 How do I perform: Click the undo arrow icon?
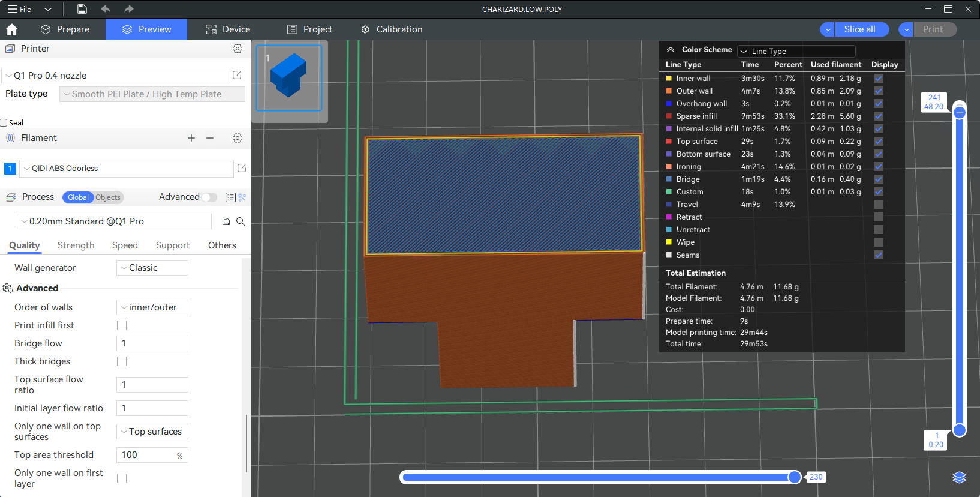(106, 9)
